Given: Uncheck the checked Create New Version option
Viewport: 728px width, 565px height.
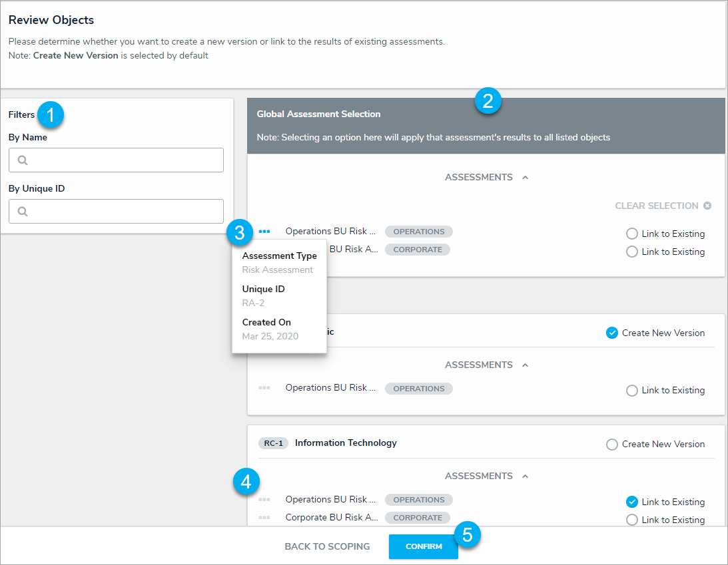Looking at the screenshot, I should [612, 333].
